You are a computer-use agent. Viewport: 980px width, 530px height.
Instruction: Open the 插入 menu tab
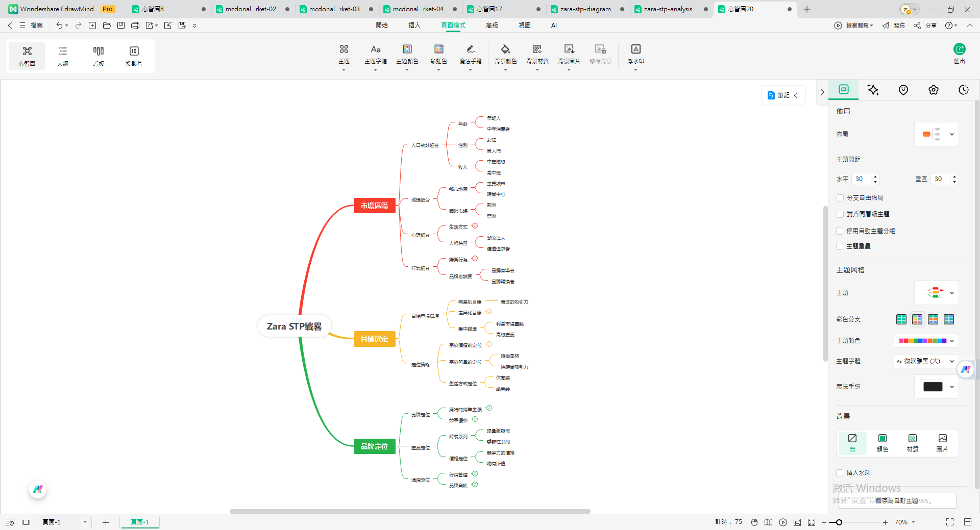tap(414, 25)
